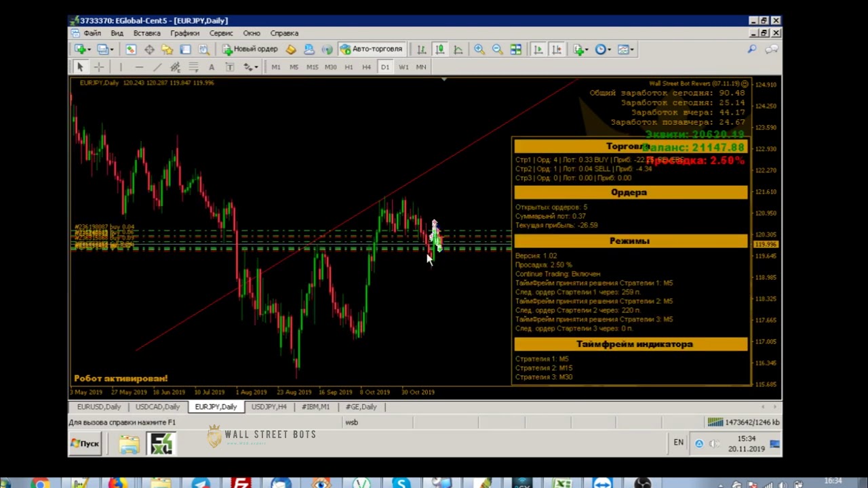Select the text label tool marked T
Image resolution: width=868 pixels, height=488 pixels.
coord(230,67)
